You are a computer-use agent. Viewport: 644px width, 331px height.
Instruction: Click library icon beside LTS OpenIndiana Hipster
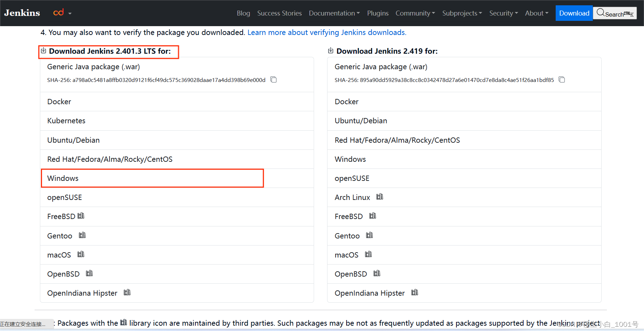127,292
